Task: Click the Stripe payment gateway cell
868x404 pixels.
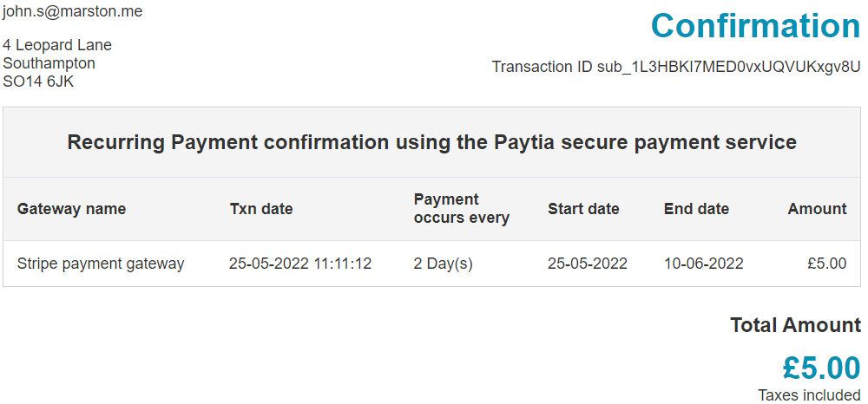Action: tap(100, 264)
